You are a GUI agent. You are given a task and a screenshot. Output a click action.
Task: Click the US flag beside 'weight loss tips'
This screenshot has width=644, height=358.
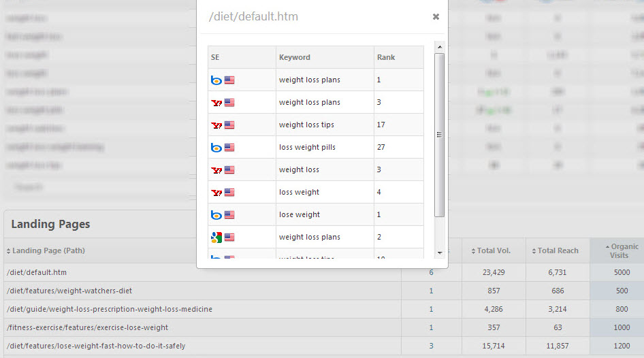coord(229,125)
